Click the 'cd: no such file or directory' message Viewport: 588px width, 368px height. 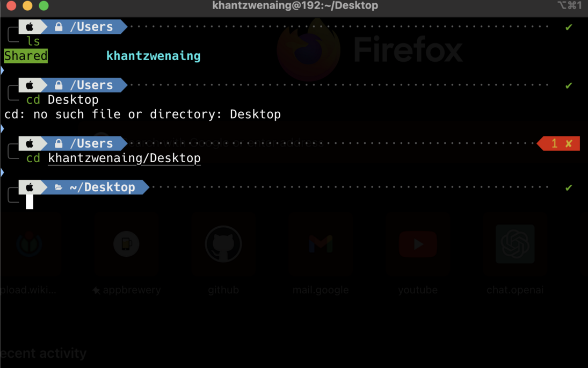pos(142,114)
